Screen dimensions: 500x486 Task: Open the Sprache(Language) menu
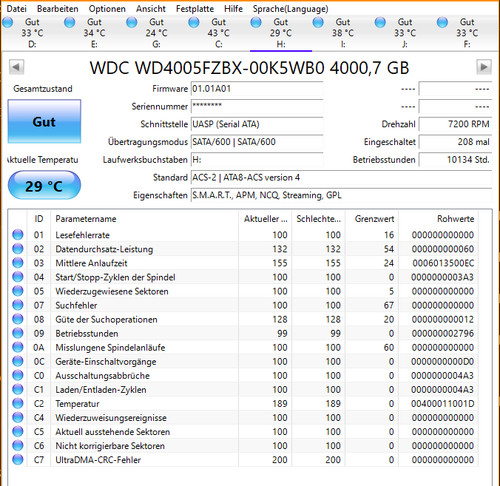coord(290,9)
